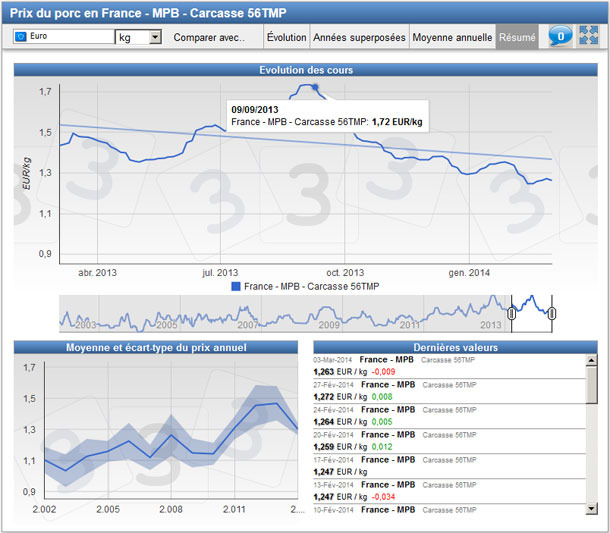Switch to the Années superposées tab
The width and height of the screenshot is (610, 533).
(x=359, y=37)
